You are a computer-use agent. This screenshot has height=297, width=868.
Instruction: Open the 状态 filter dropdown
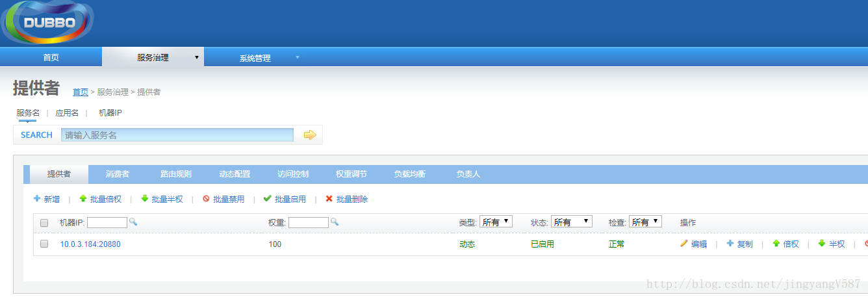point(572,222)
